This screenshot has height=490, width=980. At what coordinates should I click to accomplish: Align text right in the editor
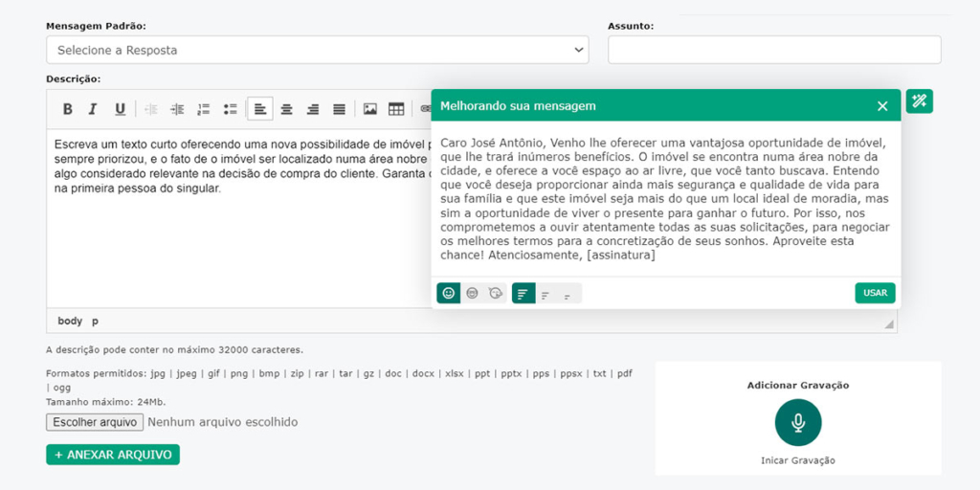coord(313,109)
